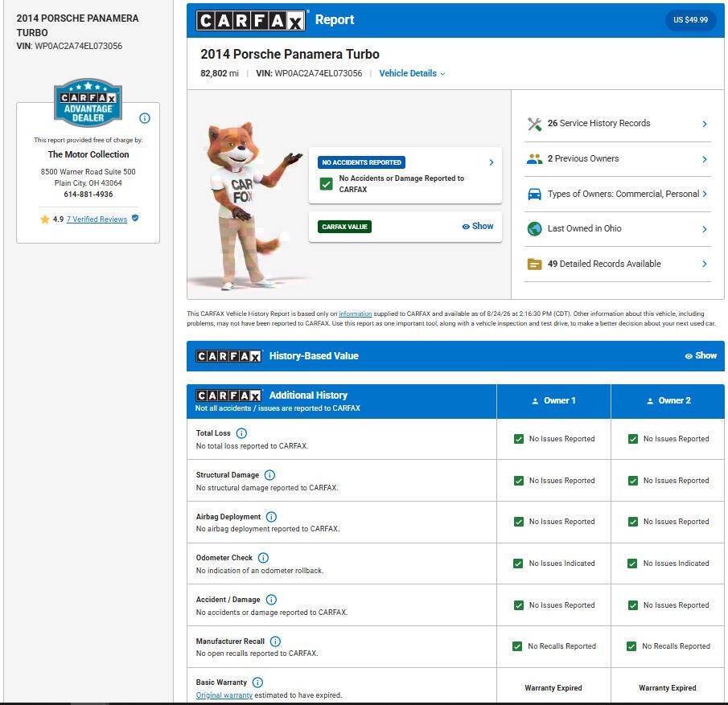Click the CARFAX logo in the report header

(x=251, y=20)
